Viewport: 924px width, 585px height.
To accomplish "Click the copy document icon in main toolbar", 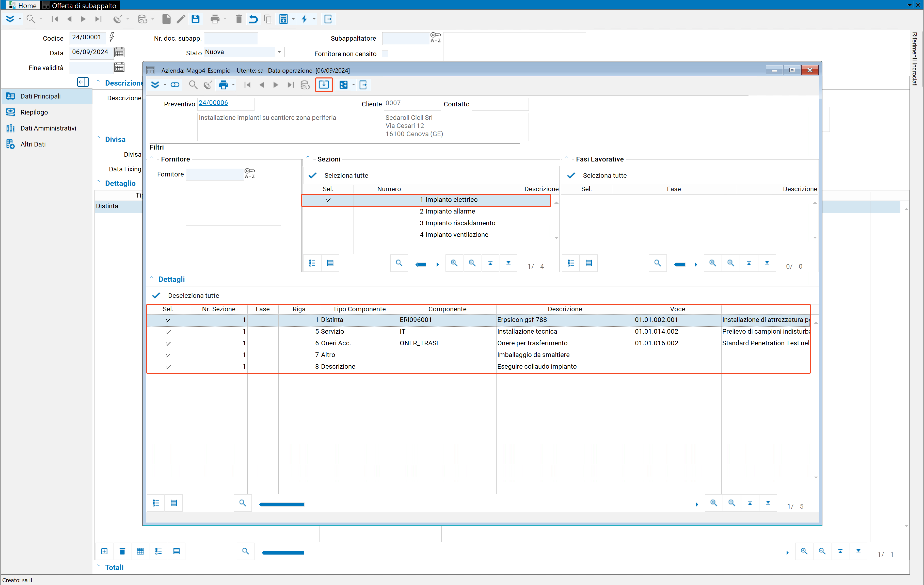I will (x=268, y=19).
